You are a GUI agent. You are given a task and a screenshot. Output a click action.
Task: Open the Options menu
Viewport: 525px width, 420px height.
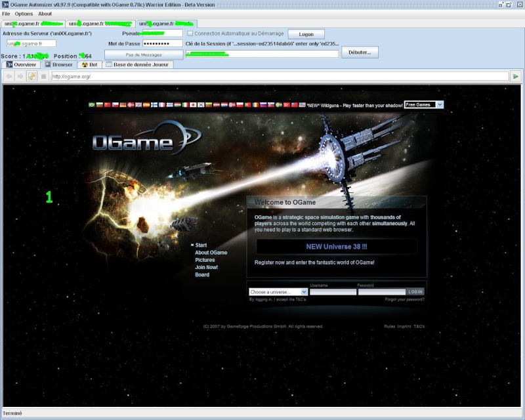click(x=24, y=14)
